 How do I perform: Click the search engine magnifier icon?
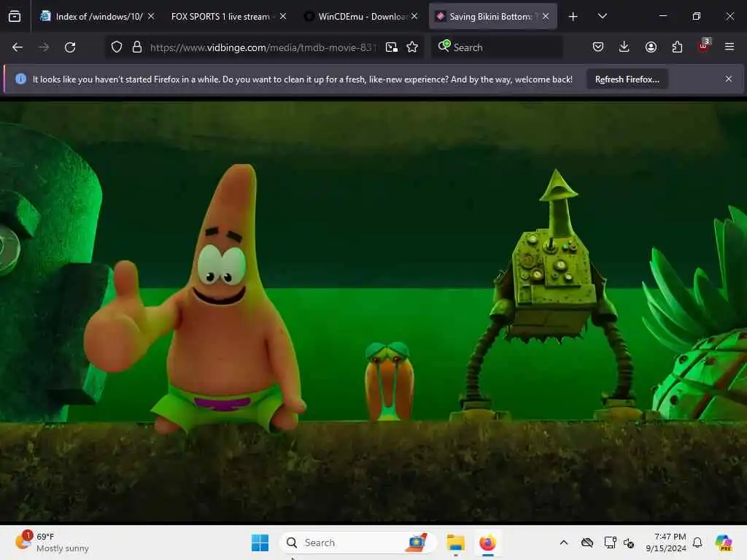[x=444, y=46]
